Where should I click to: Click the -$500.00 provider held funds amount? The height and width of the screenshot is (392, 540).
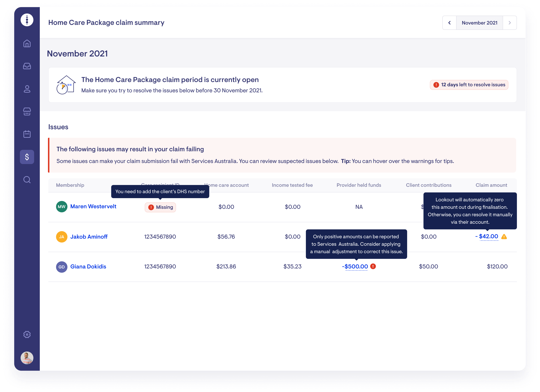click(x=355, y=266)
